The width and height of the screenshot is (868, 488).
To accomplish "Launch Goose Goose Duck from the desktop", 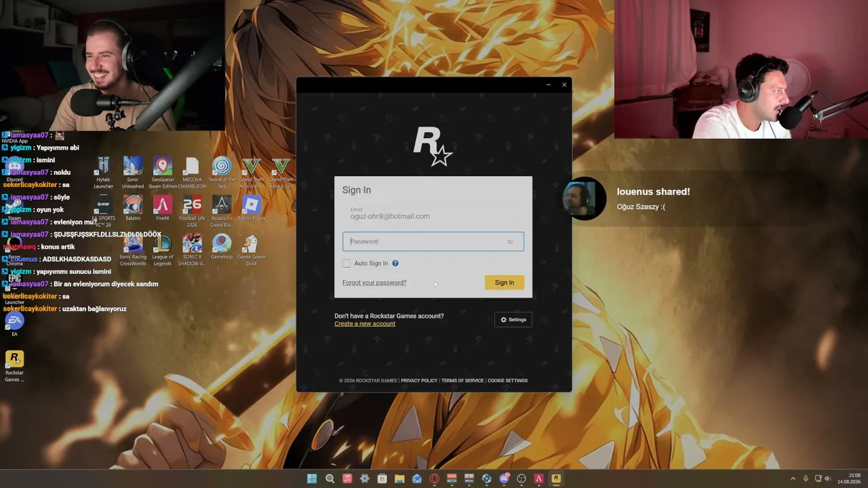I will coord(252,249).
